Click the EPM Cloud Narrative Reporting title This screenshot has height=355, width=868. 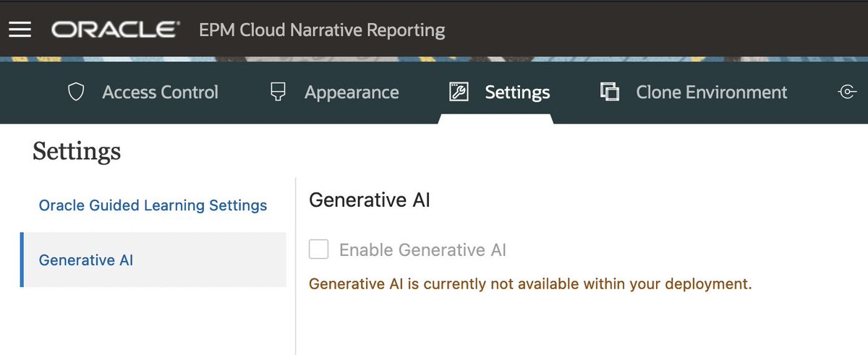coord(323,30)
